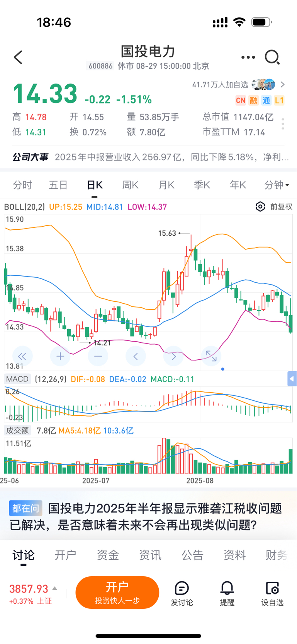Tap the MA5:4.18亿 volume average label
This screenshot has height=644, width=297.
[x=80, y=430]
